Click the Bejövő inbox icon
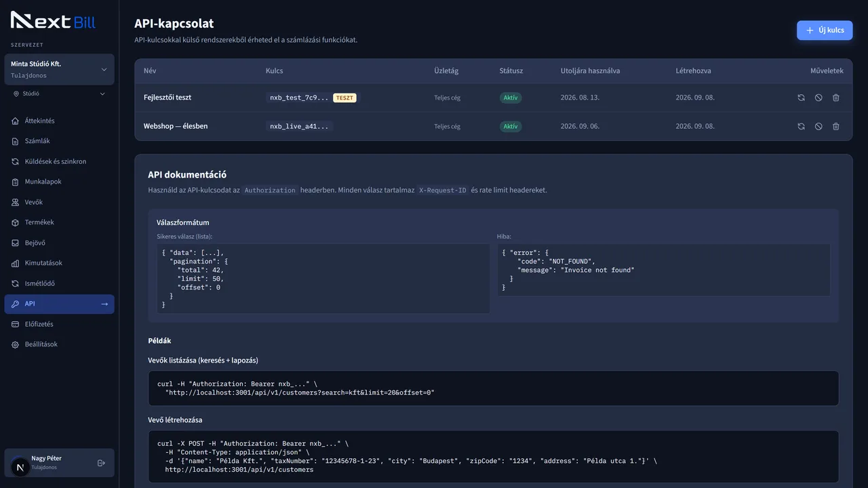 [x=16, y=243]
